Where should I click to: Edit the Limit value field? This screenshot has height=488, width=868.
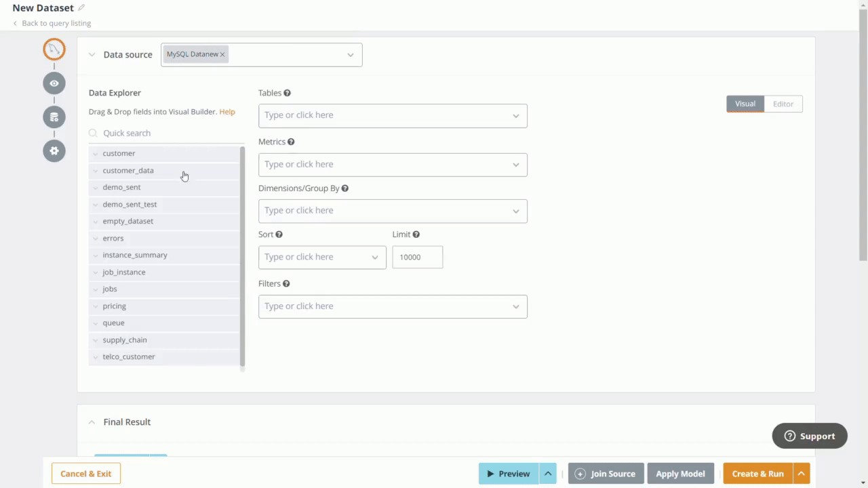(417, 257)
